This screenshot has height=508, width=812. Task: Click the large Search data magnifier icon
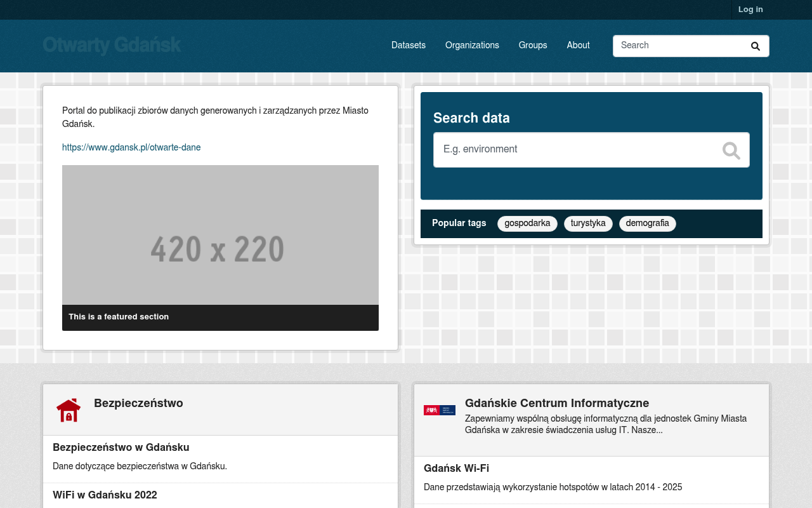[x=731, y=150]
